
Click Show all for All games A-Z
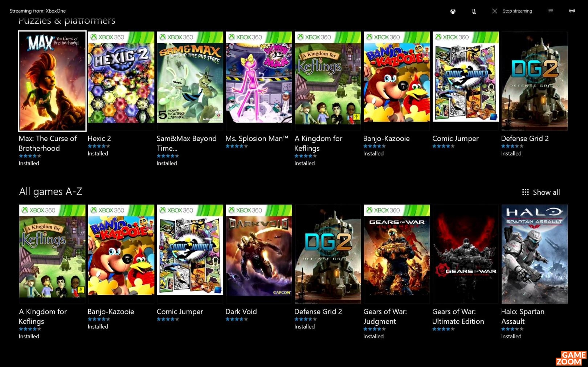click(546, 192)
